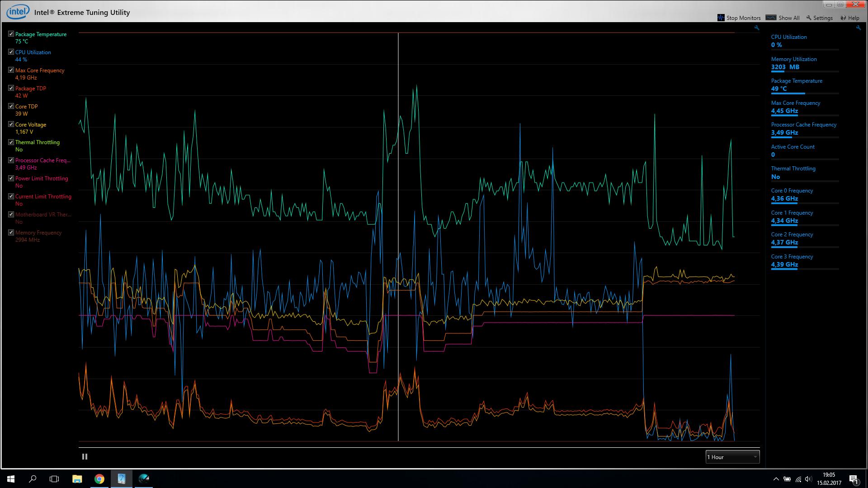This screenshot has height=488, width=868.
Task: Toggle legend Thermal Throttling checkbox
Action: tap(11, 142)
